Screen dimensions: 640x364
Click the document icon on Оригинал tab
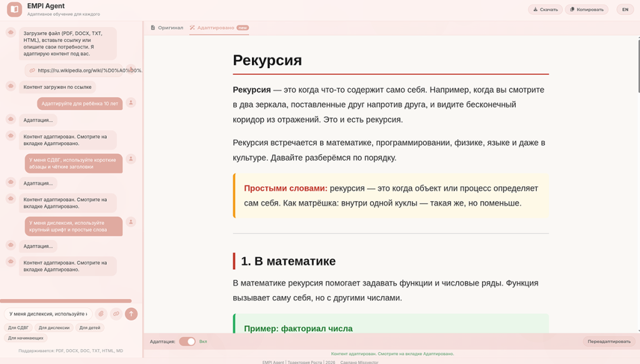point(153,27)
